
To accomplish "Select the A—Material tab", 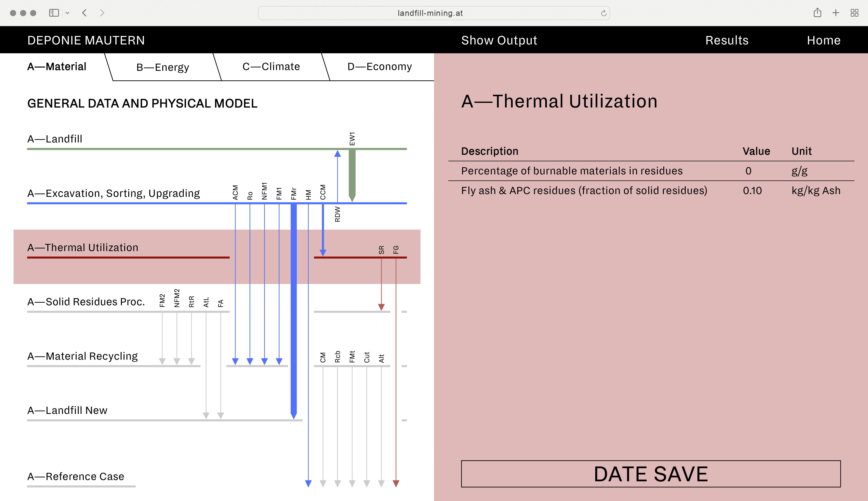I will tap(57, 66).
